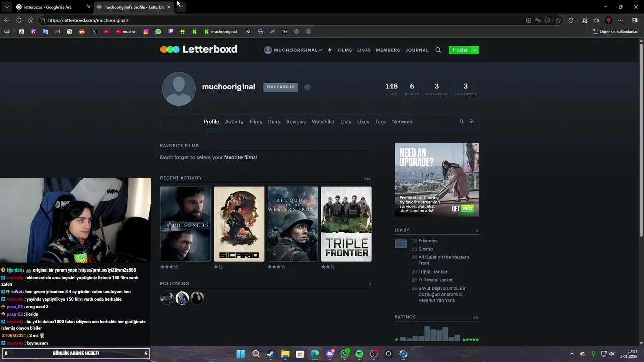Image resolution: width=644 pixels, height=362 pixels.
Task: Open the Gmail bookmark icon
Action: pos(57,32)
